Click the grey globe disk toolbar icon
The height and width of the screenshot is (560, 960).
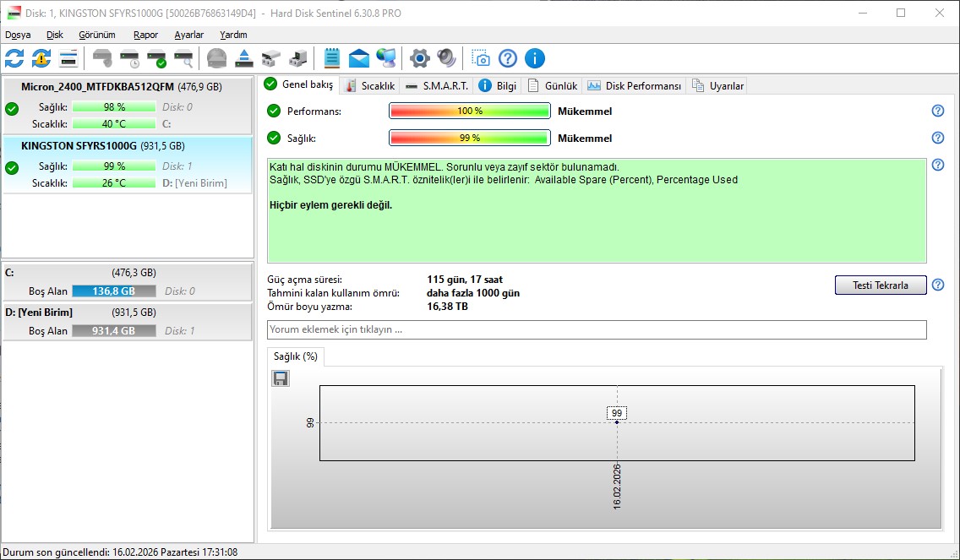216,58
